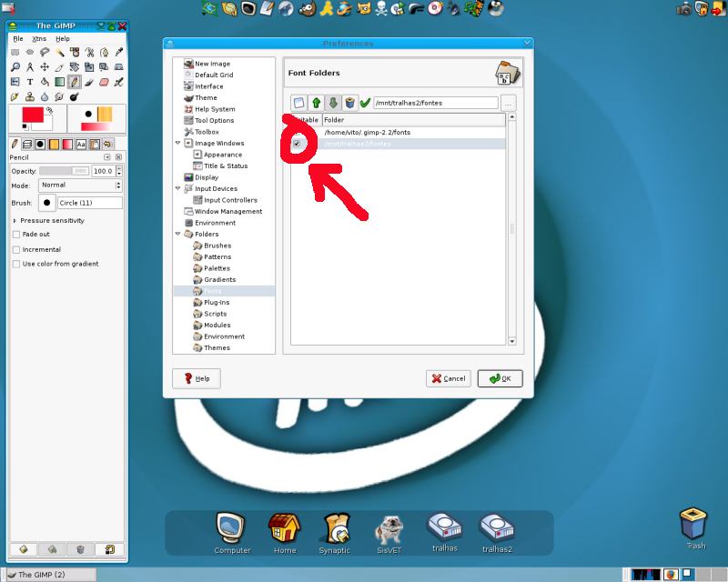The height and width of the screenshot is (582, 728).
Task: Collapse the Input Devices tree node
Action: (x=177, y=188)
